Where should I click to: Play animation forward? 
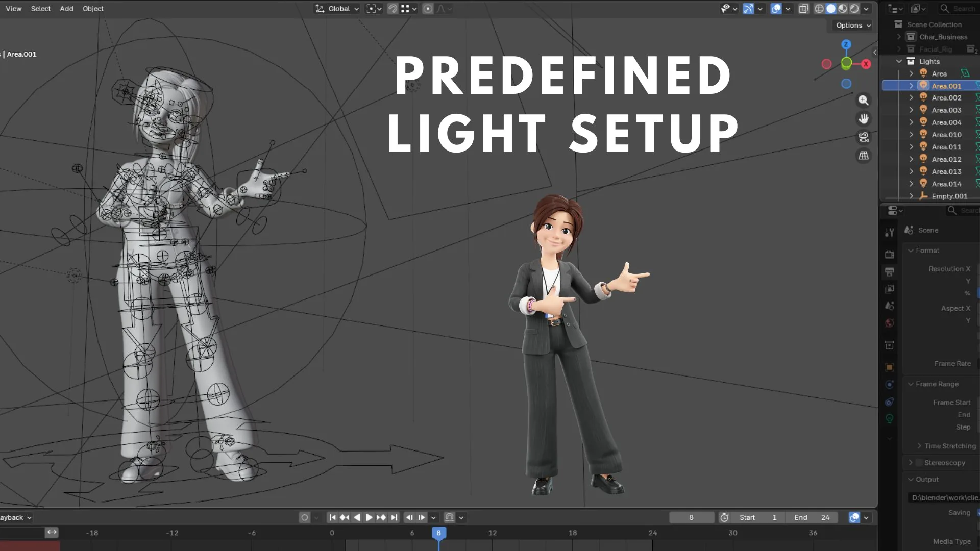369,517
